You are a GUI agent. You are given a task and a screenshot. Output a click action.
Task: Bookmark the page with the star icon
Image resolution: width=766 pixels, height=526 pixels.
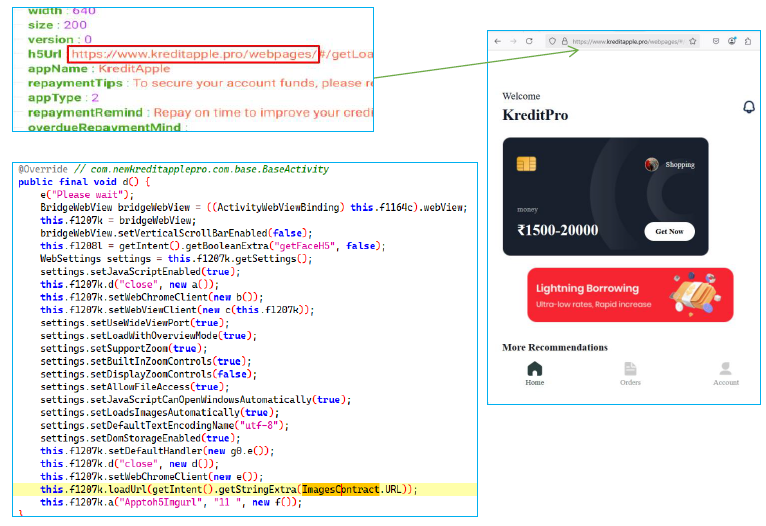(x=692, y=42)
